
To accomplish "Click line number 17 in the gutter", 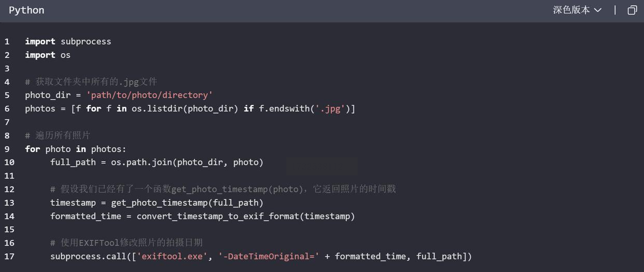I will (9, 257).
